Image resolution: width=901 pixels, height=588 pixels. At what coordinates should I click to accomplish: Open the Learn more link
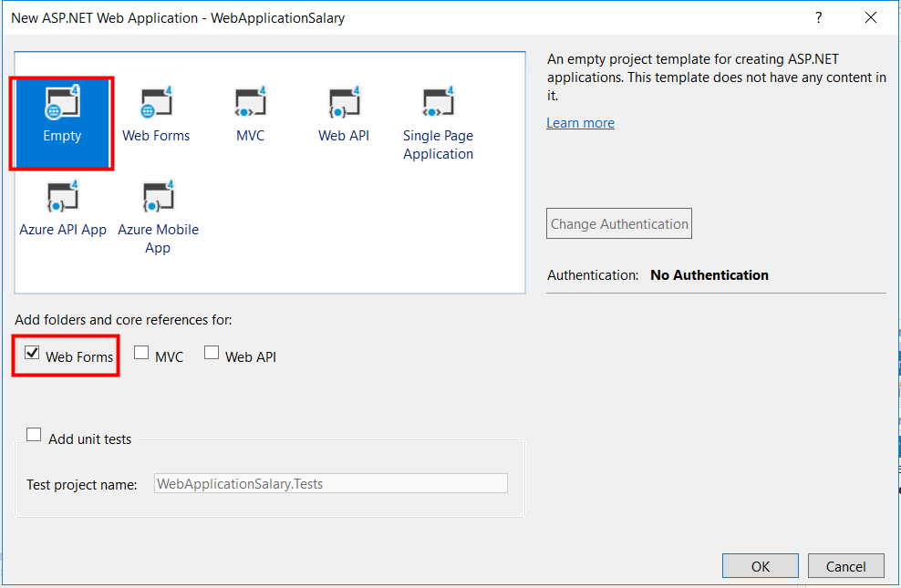click(580, 123)
